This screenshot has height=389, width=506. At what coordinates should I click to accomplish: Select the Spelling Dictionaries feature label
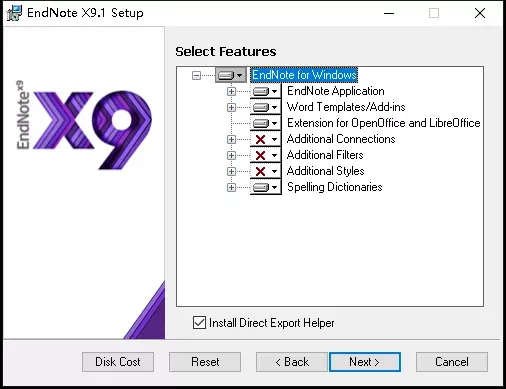pos(335,187)
